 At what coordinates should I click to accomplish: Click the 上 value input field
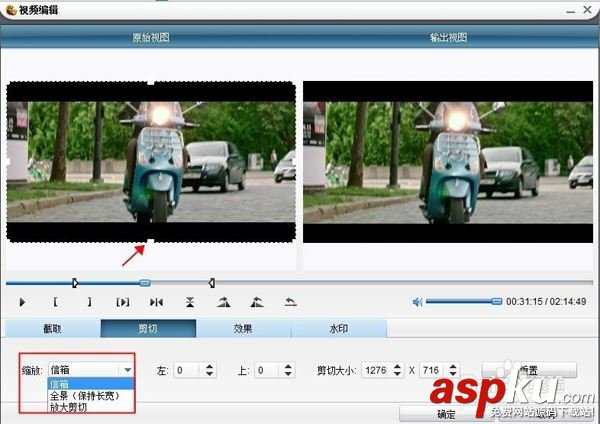pyautogui.click(x=267, y=370)
